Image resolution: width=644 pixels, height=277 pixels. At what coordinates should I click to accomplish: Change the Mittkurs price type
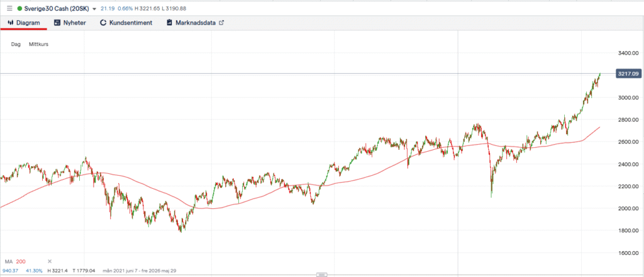click(x=39, y=45)
